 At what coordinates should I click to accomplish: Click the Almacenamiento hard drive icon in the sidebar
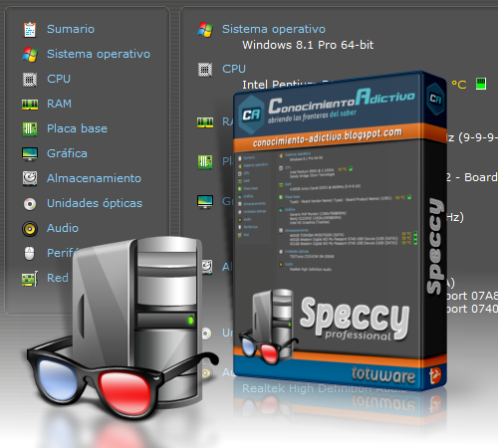coord(30,178)
